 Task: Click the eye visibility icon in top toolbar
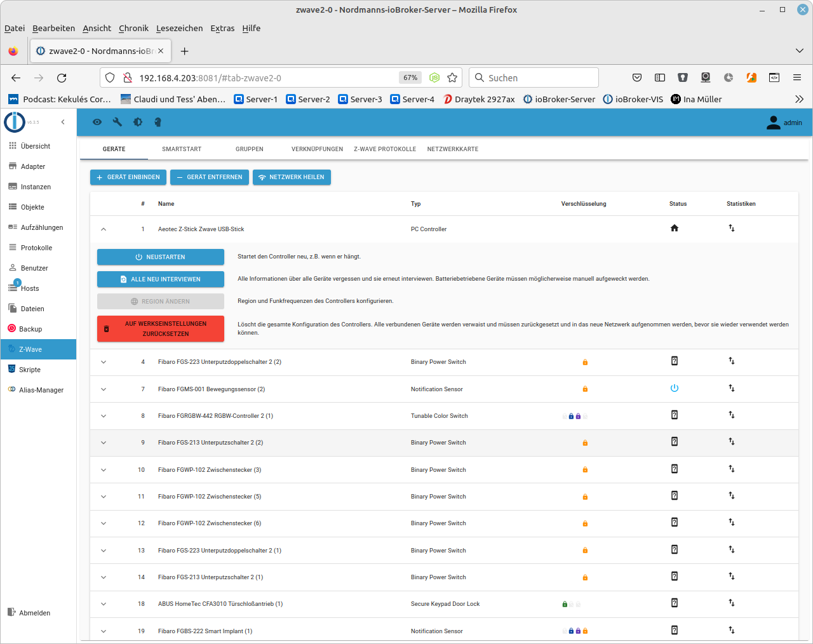(97, 122)
